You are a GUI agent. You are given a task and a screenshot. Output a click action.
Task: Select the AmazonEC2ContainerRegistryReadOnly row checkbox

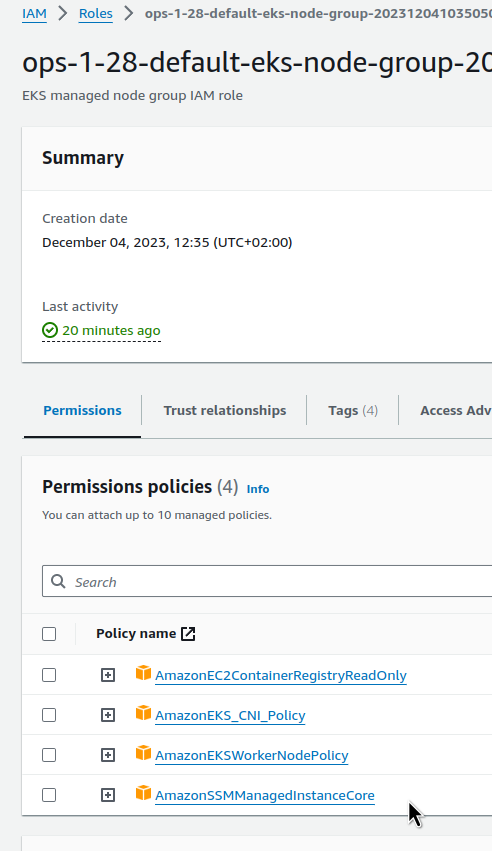(x=49, y=675)
